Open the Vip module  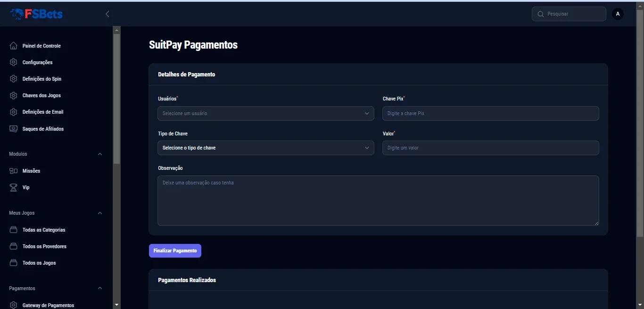click(26, 187)
